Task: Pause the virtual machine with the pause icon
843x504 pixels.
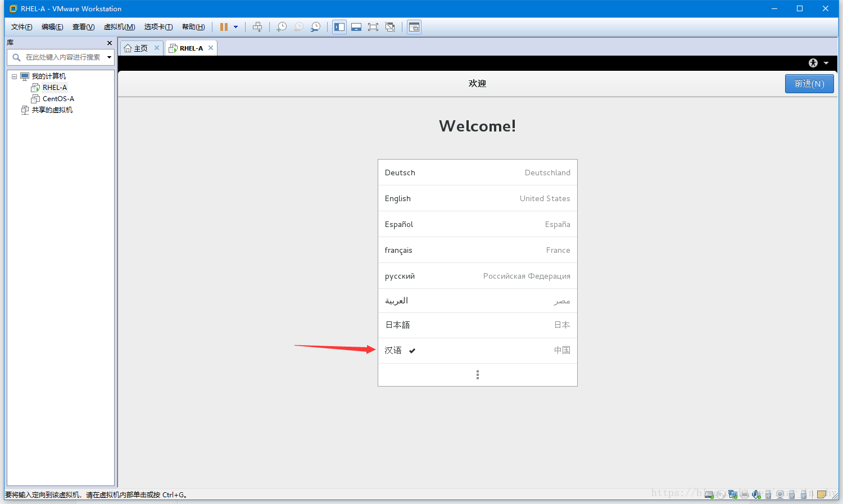Action: click(x=224, y=27)
